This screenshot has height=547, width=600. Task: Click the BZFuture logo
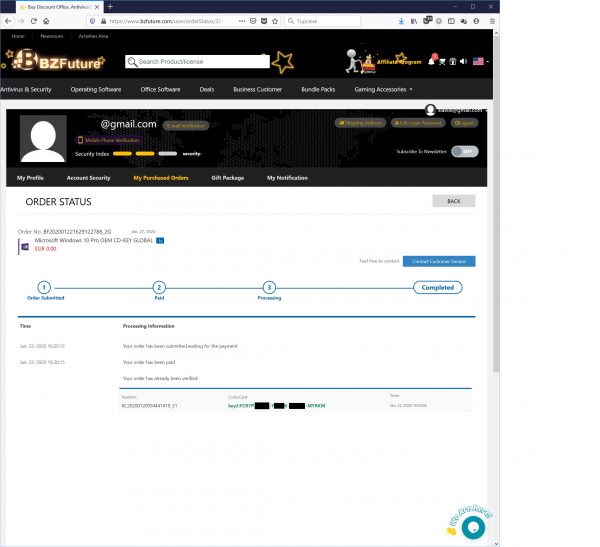click(x=55, y=61)
